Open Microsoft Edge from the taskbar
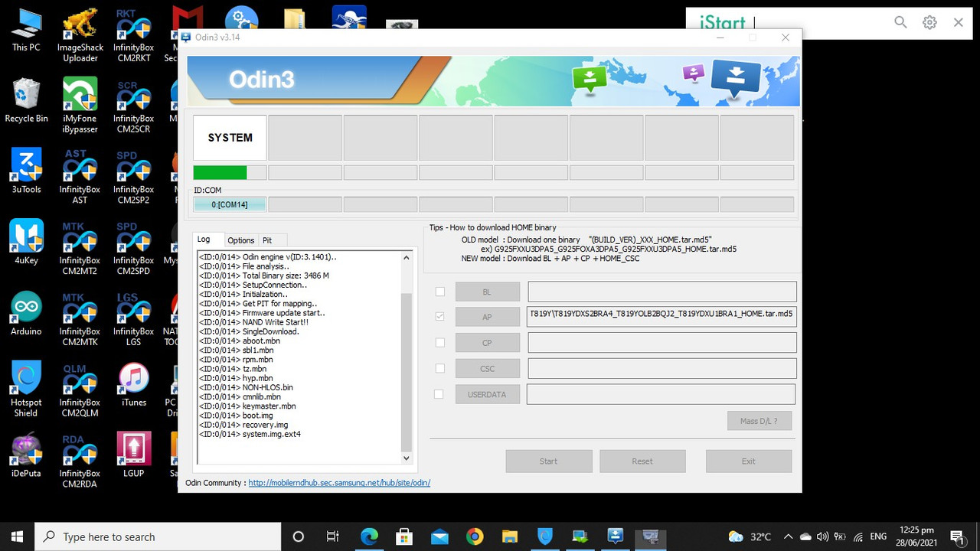 (x=370, y=536)
